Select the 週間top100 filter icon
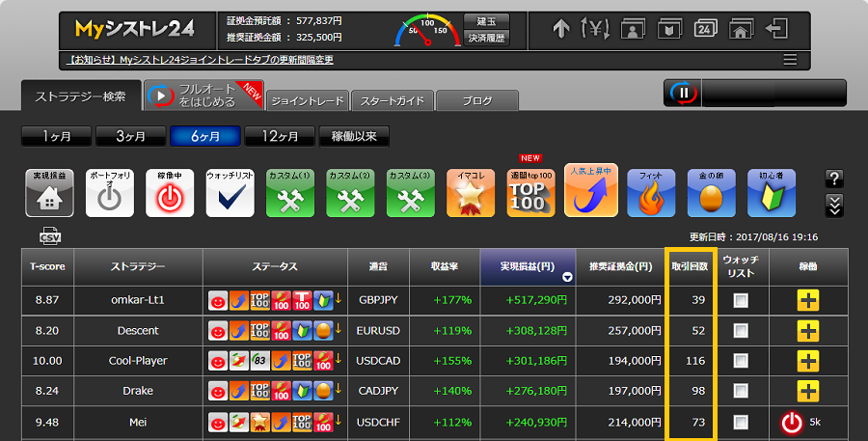This screenshot has height=441, width=868. (530, 192)
